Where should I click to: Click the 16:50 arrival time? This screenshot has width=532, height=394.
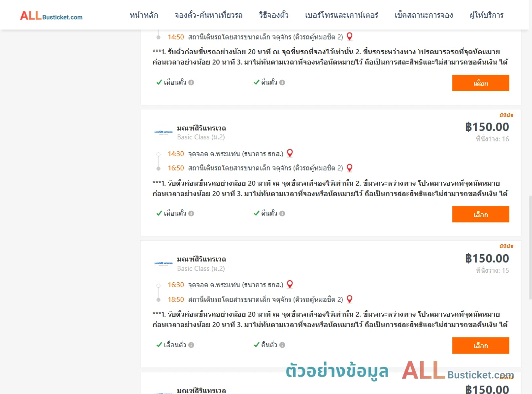pyautogui.click(x=176, y=168)
